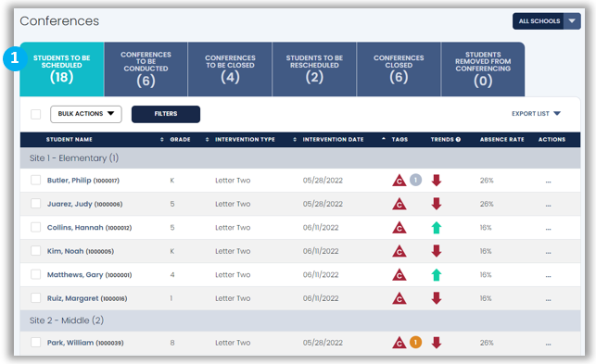Image resolution: width=596 pixels, height=364 pixels.
Task: Click the Trends info icon in header
Action: (458, 140)
